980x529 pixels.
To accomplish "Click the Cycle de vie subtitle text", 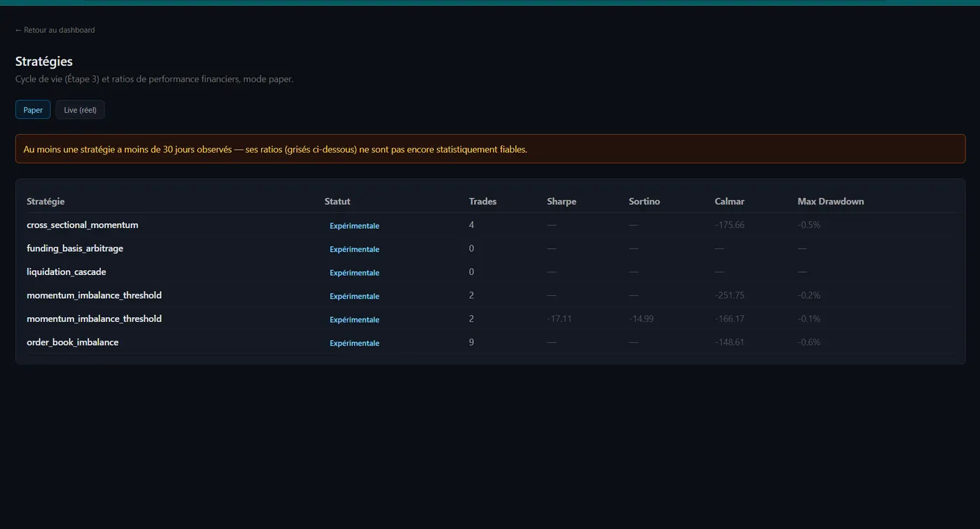I will (154, 79).
